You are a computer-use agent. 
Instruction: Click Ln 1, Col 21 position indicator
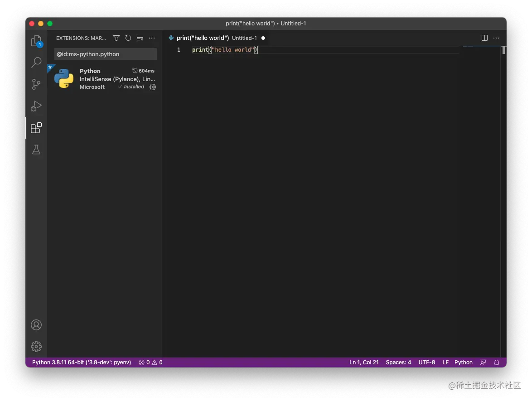(364, 362)
